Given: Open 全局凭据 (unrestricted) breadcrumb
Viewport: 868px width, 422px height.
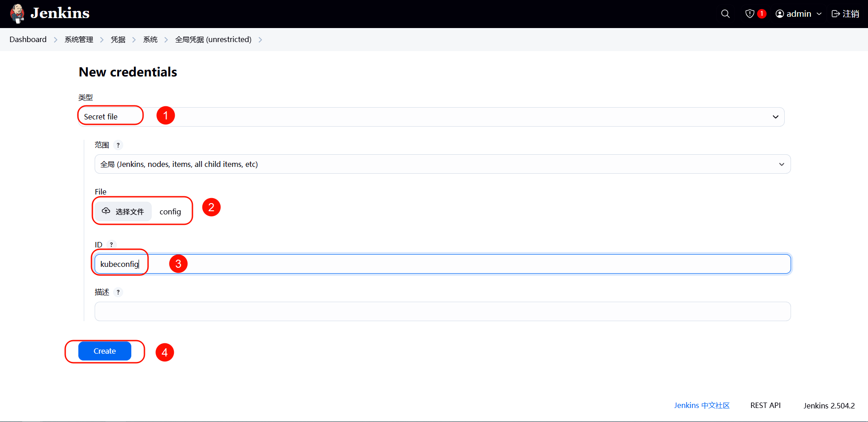Looking at the screenshot, I should (213, 39).
